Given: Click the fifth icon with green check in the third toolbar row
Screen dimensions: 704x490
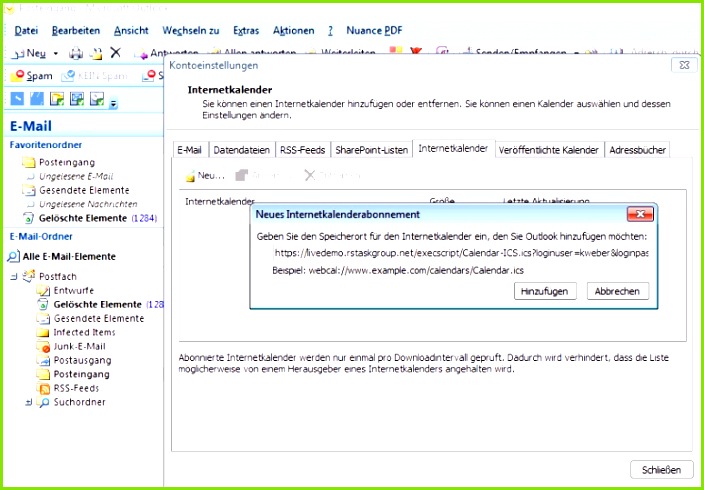Looking at the screenshot, I should [x=97, y=98].
